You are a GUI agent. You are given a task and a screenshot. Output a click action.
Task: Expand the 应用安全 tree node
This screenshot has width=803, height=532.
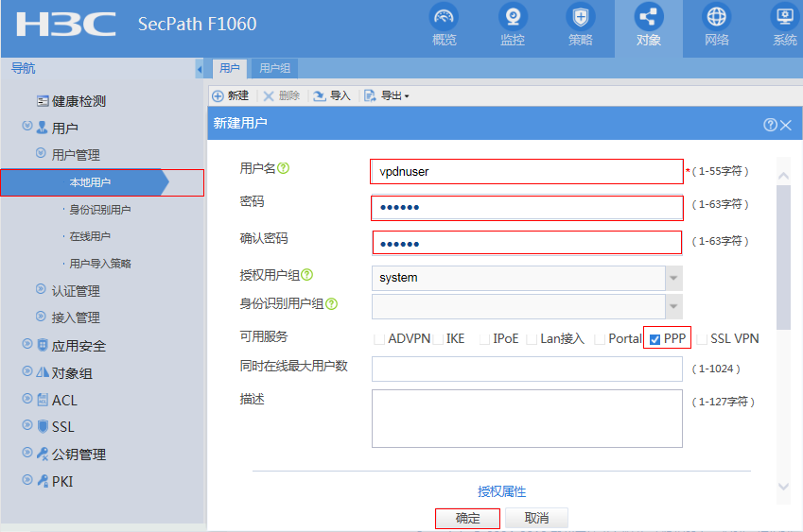[27, 343]
